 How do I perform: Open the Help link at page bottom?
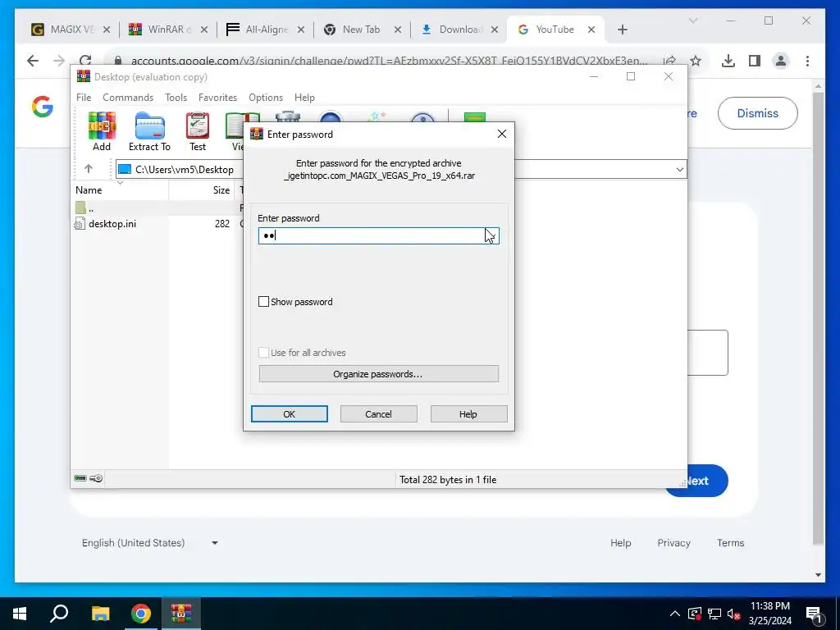pyautogui.click(x=620, y=543)
